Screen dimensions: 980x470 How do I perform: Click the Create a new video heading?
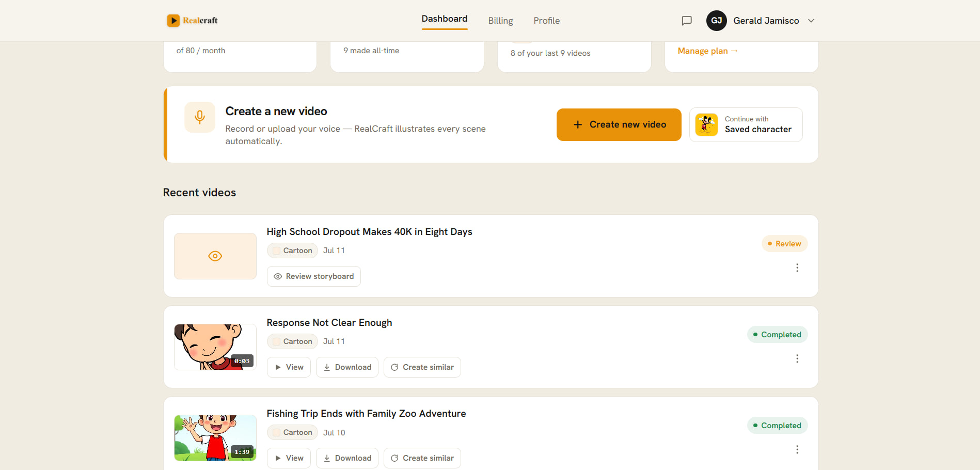[x=276, y=112]
